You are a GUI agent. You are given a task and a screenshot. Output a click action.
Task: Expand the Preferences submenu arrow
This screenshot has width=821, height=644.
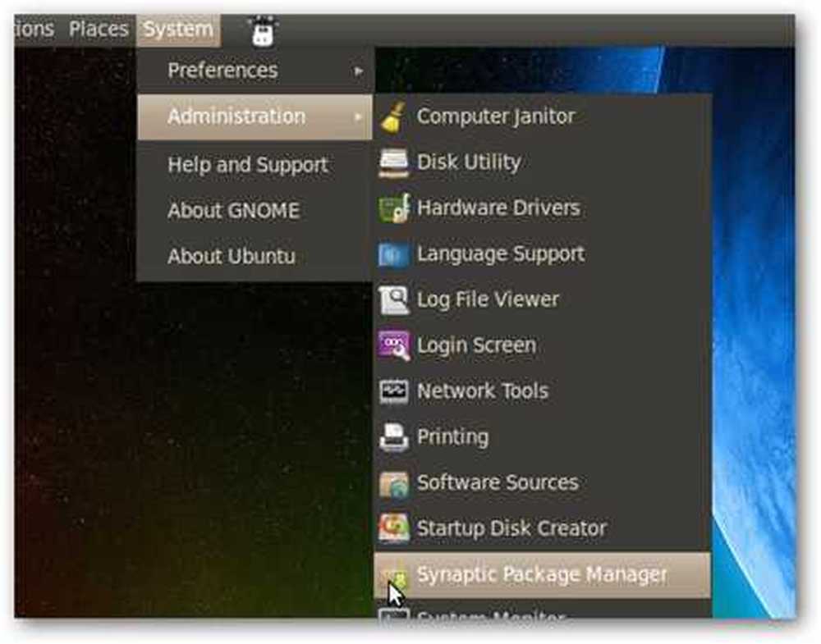(358, 71)
